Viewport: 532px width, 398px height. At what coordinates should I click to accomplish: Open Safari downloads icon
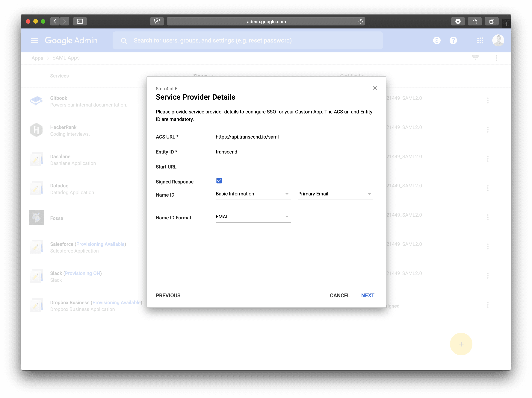tap(458, 21)
